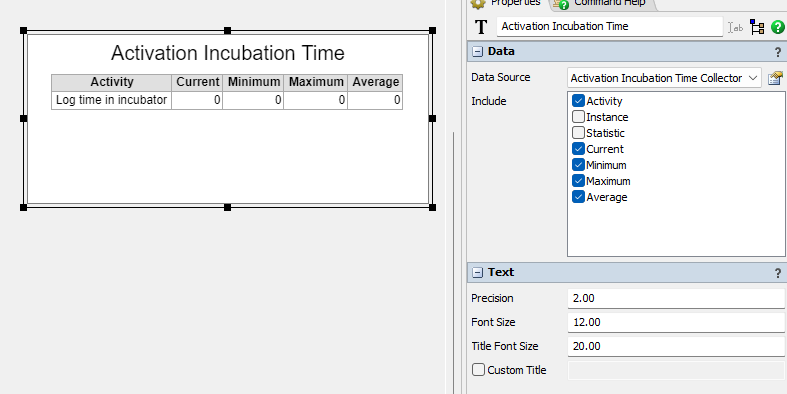The height and width of the screenshot is (394, 787).
Task: Click the Data Source label
Action: pos(500,77)
